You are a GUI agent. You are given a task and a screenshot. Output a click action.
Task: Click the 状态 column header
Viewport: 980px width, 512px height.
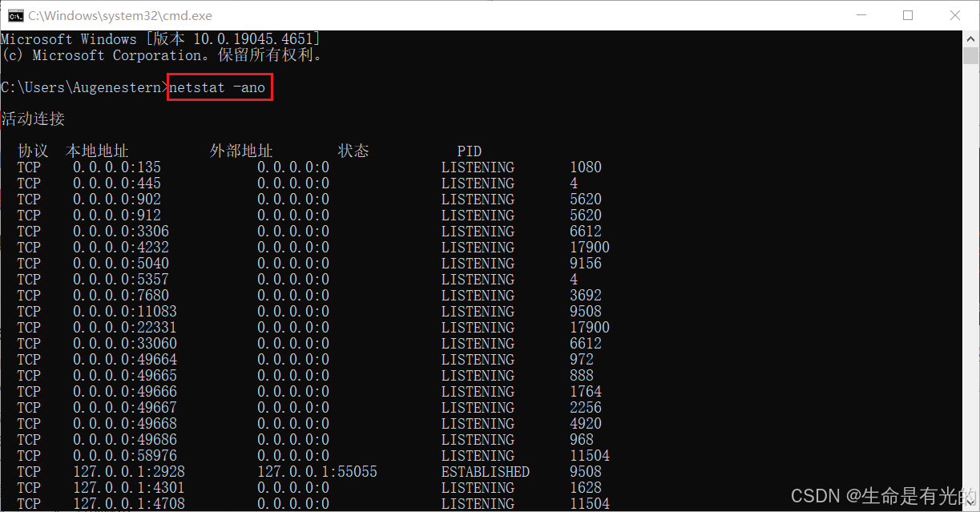tap(353, 151)
